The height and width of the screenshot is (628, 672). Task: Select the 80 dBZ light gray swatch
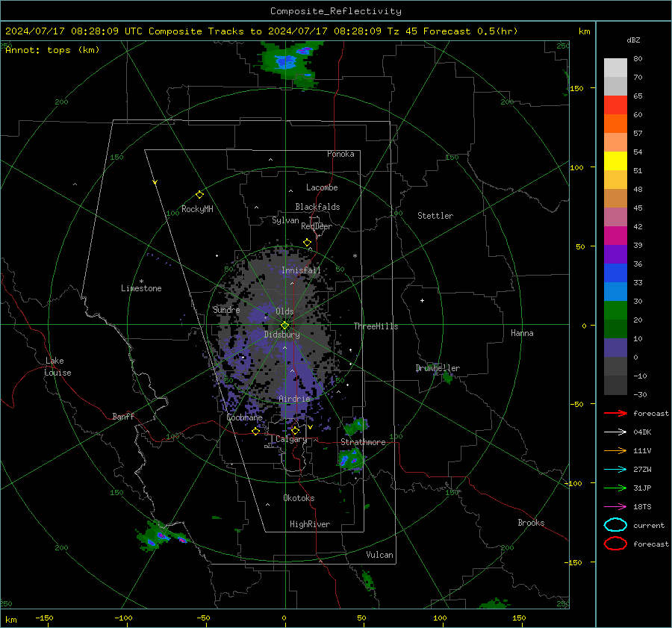click(615, 68)
